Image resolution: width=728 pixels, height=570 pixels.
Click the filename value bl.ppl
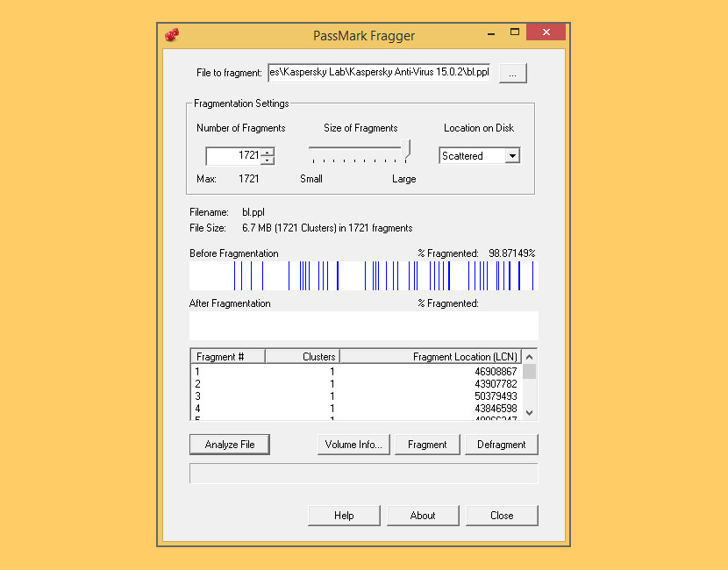tap(253, 212)
